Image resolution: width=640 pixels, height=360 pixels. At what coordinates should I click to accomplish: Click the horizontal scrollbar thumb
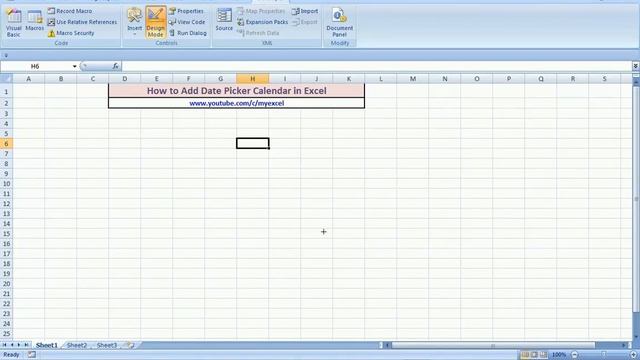[x=493, y=345]
